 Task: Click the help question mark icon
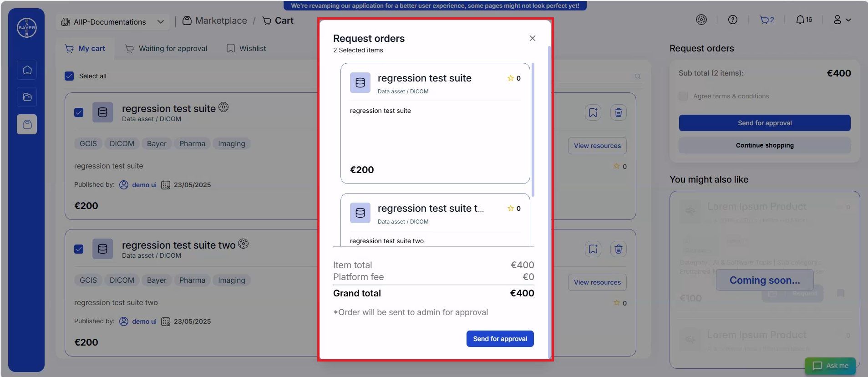[732, 20]
